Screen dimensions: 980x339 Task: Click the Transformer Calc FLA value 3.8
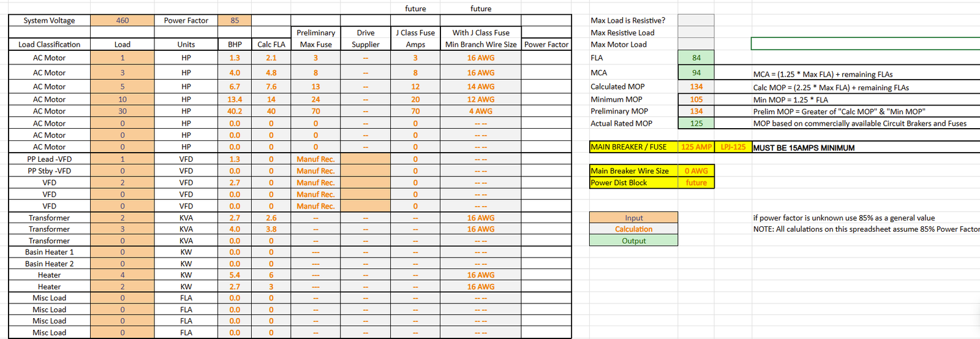271,229
